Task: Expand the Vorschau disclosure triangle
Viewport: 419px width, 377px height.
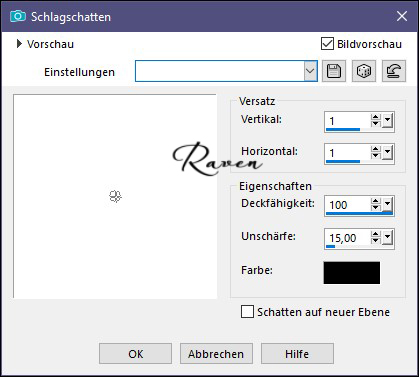Action: 19,44
